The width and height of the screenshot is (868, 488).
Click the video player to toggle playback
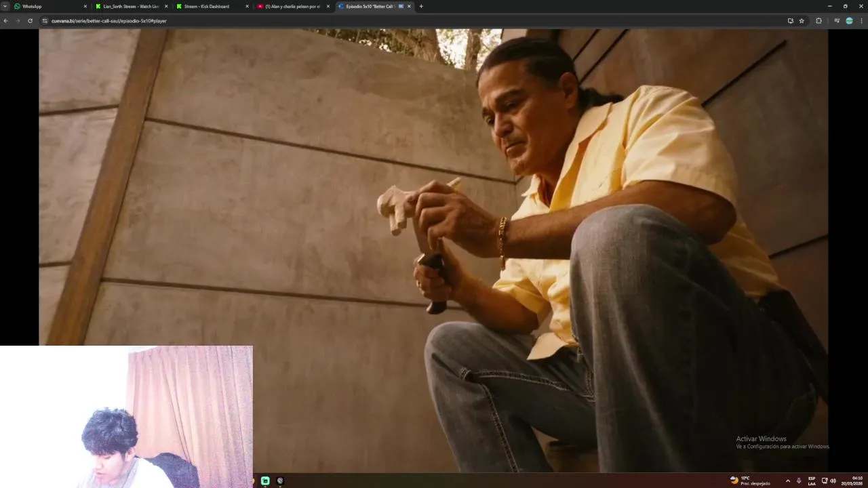click(x=433, y=251)
